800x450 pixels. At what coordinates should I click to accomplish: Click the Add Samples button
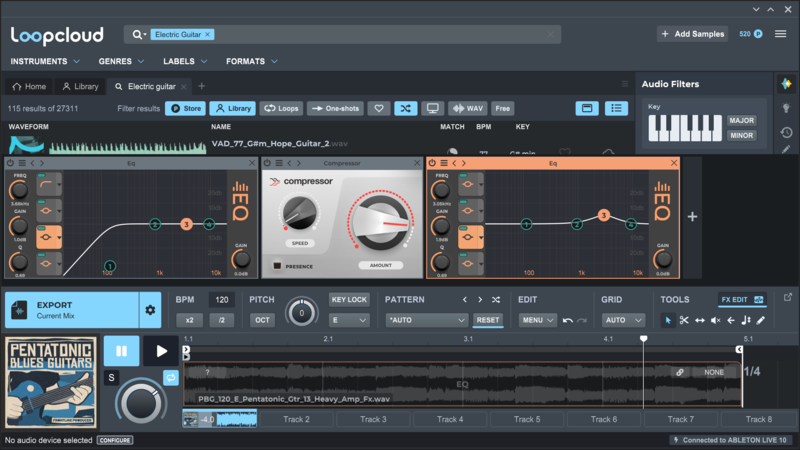[x=692, y=34]
